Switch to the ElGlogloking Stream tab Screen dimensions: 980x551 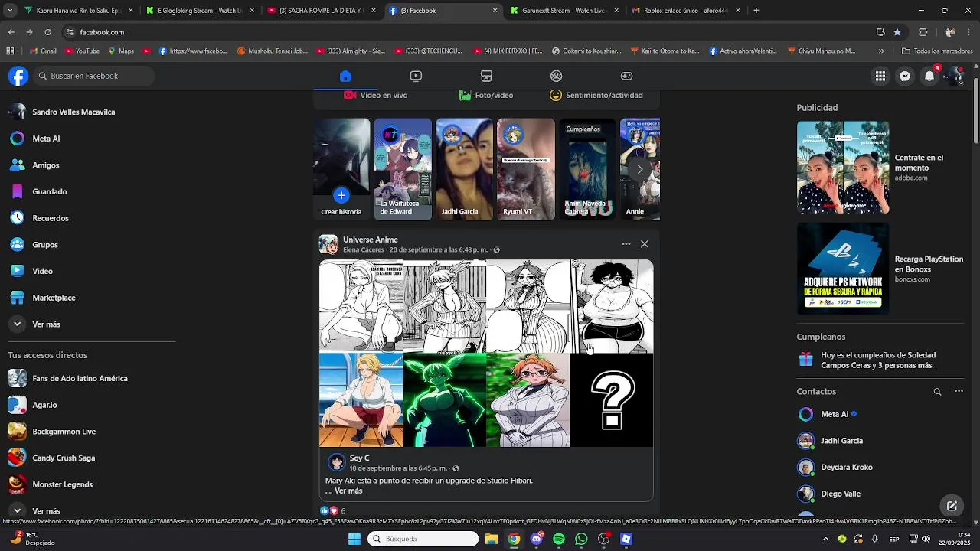click(199, 11)
